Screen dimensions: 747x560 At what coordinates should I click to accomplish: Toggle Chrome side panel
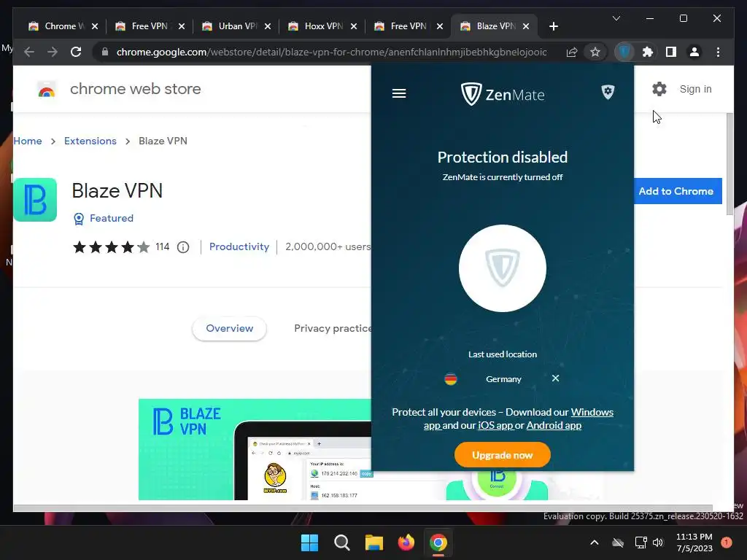[671, 52]
